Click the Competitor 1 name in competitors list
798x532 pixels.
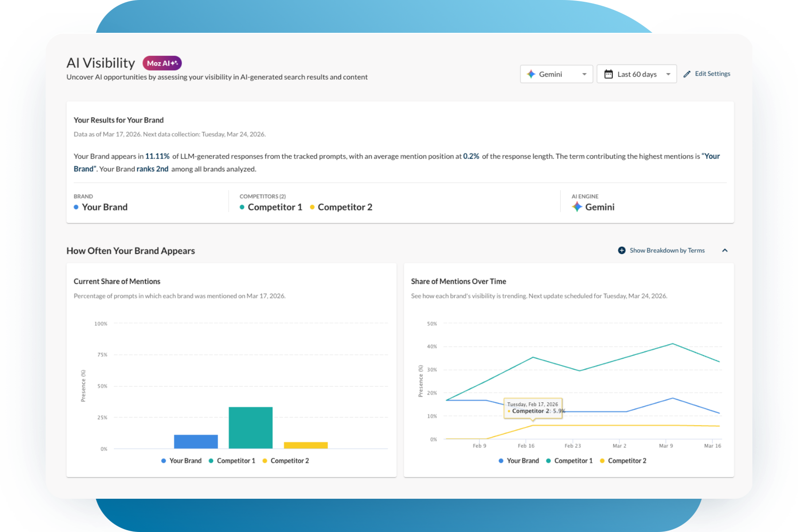tap(275, 207)
